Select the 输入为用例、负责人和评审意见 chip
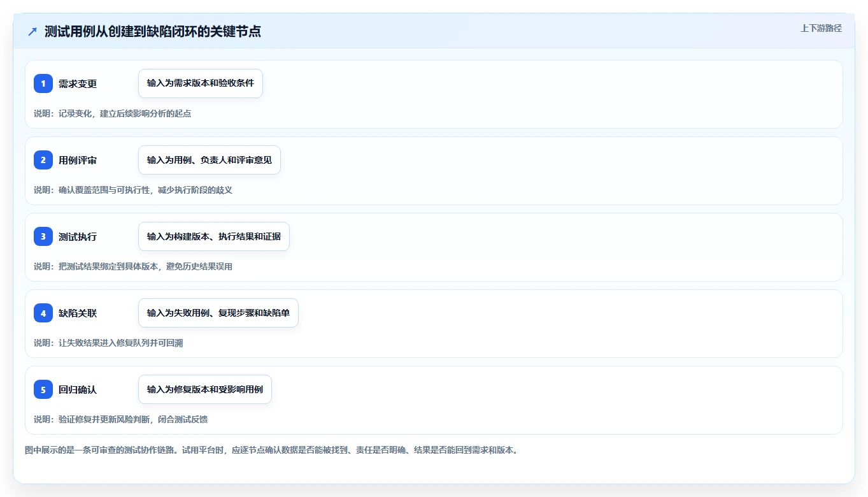868x497 pixels. [210, 160]
